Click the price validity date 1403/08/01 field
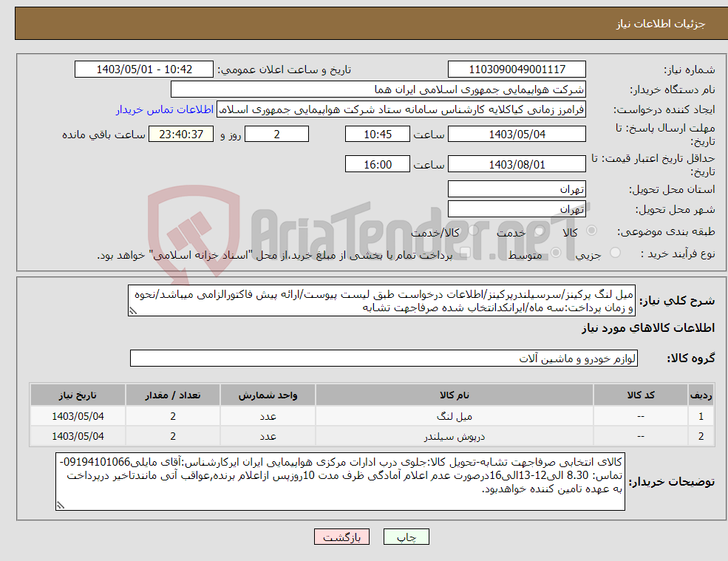728x561 pixels. pos(517,164)
